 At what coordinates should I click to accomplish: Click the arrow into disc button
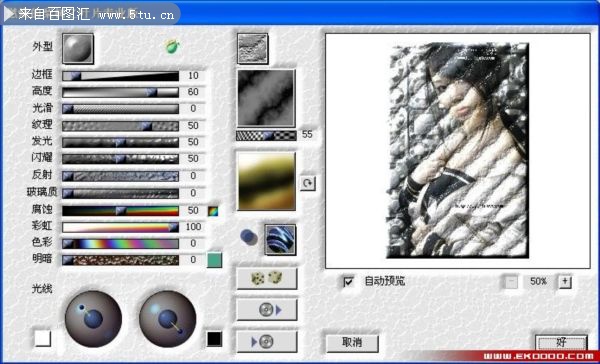pos(267,341)
